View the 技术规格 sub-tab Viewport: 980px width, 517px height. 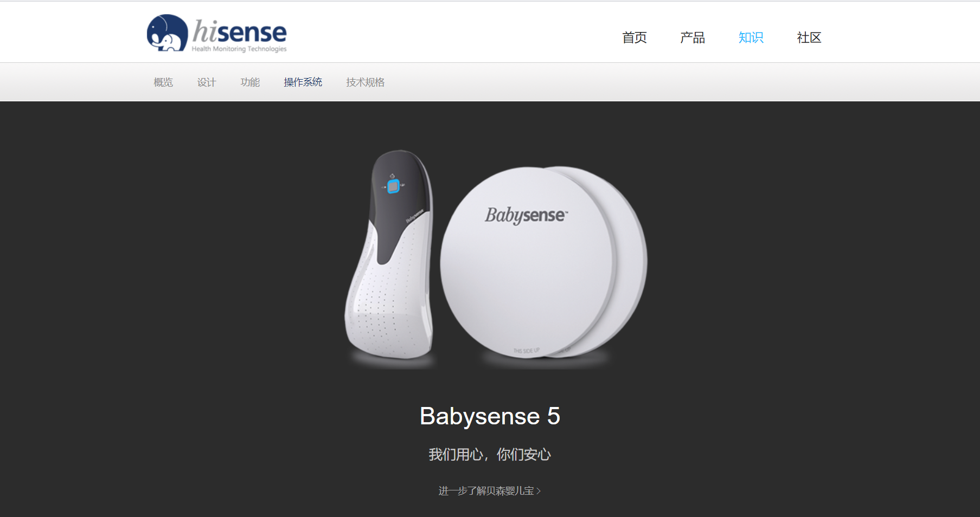366,82
